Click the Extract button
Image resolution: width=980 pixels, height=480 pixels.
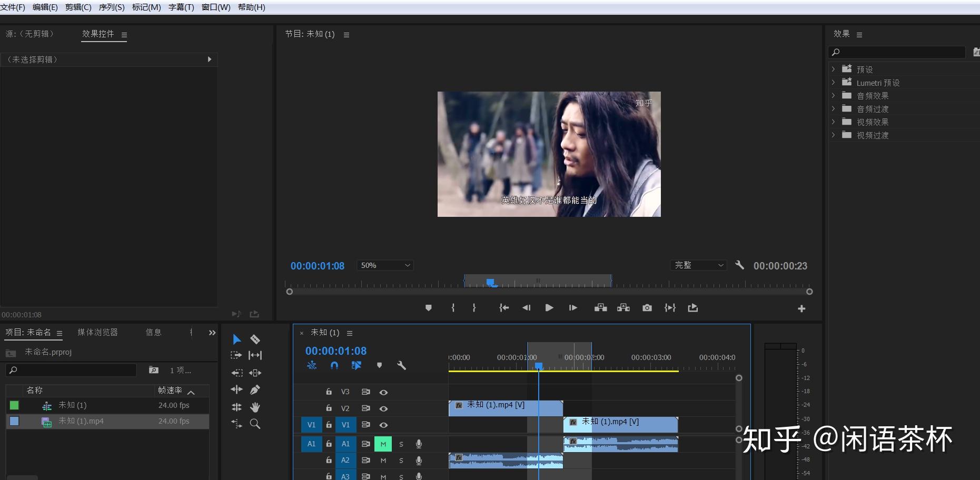[x=623, y=308]
